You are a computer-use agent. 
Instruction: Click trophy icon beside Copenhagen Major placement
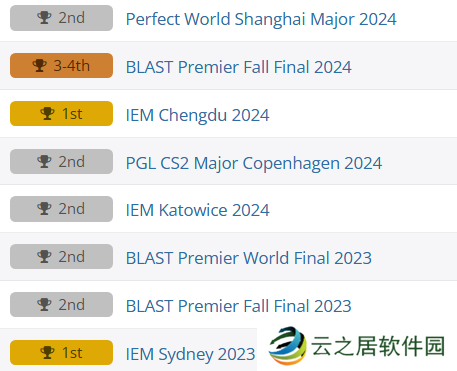coord(44,162)
